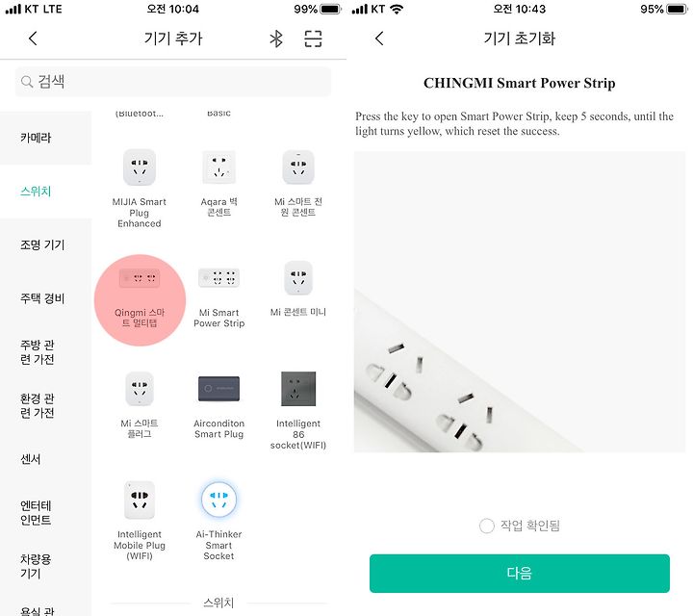Screen dimensions: 693x616
Task: Tap the Bluetooth icon in header
Action: [x=276, y=38]
